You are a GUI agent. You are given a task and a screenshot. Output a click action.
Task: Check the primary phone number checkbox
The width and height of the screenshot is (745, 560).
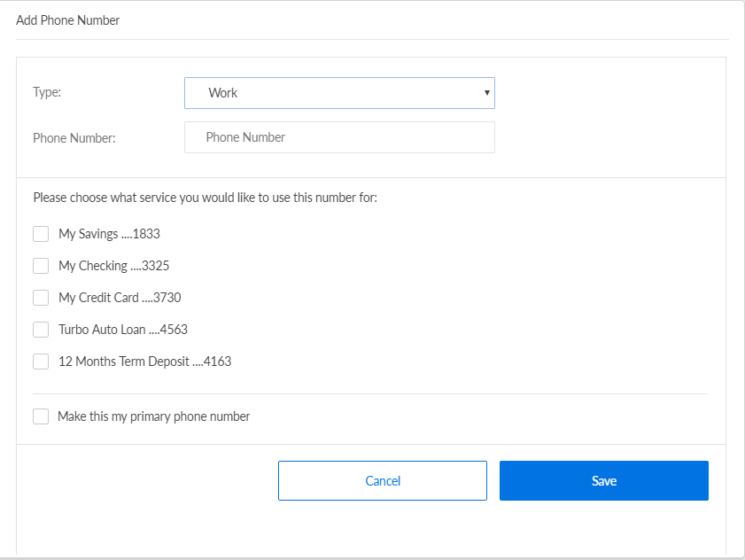(41, 416)
